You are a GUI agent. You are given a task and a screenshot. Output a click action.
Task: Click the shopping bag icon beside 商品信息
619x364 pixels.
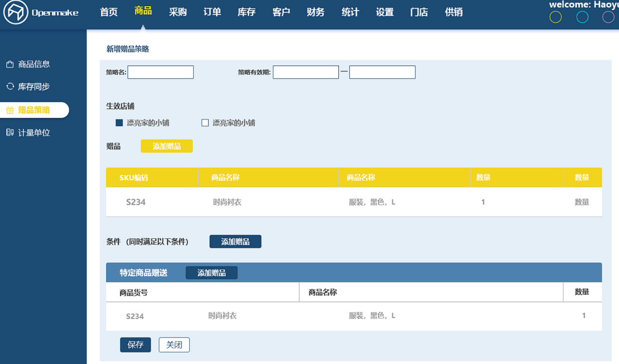(10, 64)
